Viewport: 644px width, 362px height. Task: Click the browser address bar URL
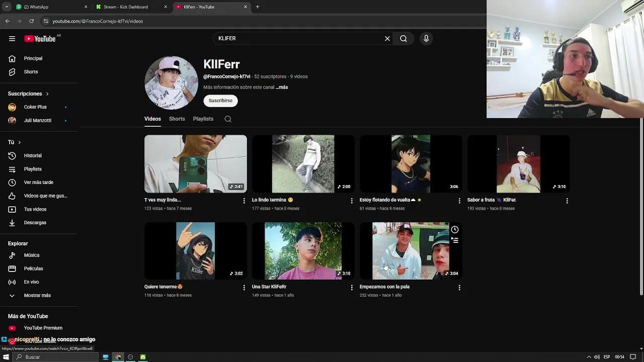tap(98, 21)
